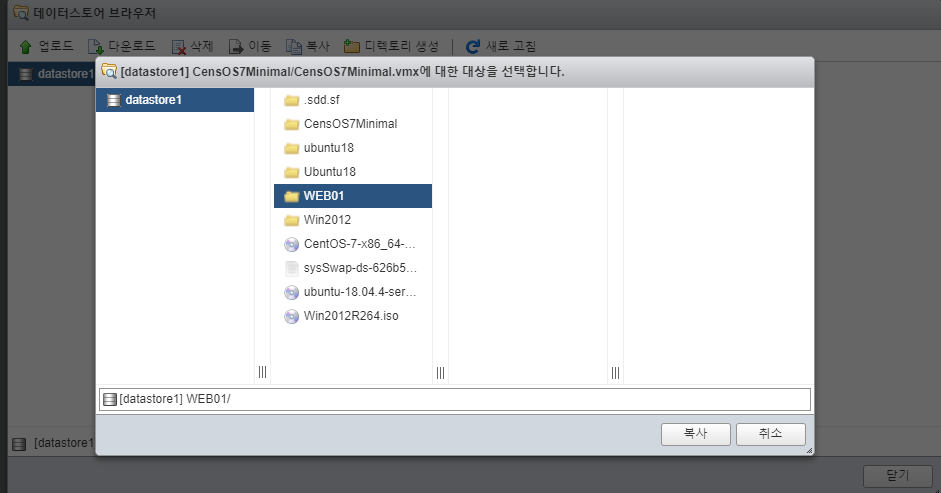Viewport: 941px width, 493px height.
Task: Click the Delete (삭제) toolbar icon
Action: coord(178,47)
